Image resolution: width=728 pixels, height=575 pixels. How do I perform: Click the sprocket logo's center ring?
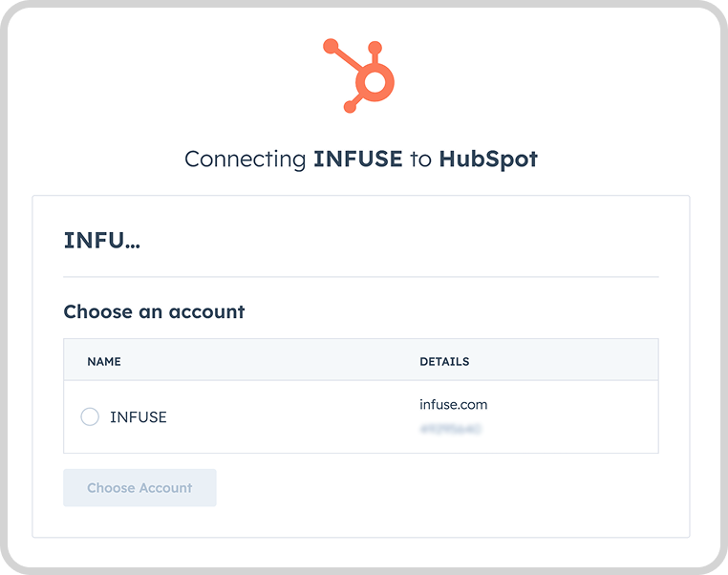pyautogui.click(x=375, y=82)
